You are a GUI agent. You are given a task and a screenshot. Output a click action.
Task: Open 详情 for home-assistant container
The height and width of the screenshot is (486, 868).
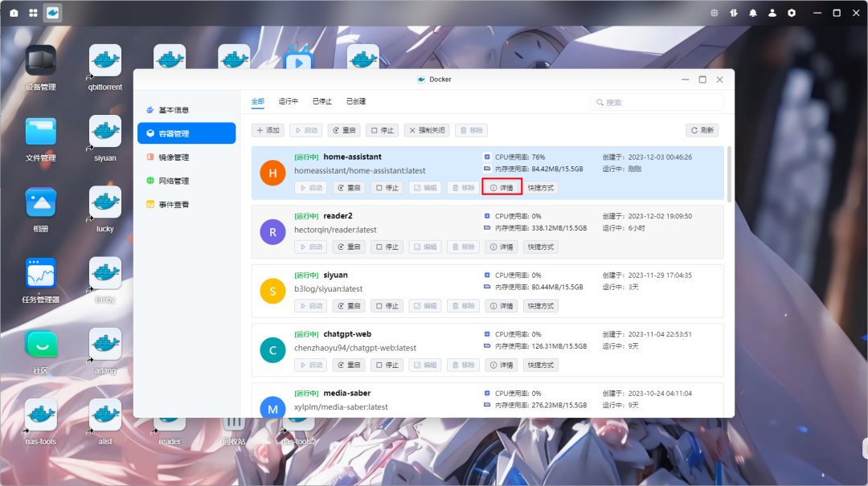click(502, 188)
